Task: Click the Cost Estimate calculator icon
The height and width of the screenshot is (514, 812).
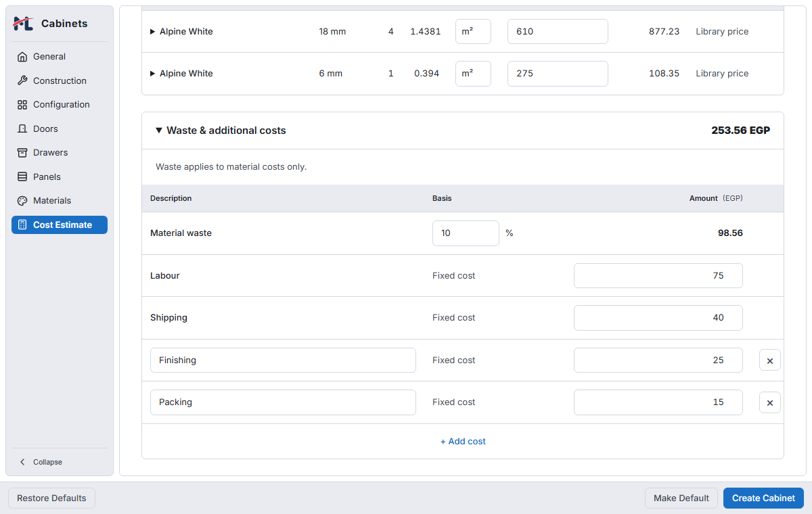Action: [22, 225]
